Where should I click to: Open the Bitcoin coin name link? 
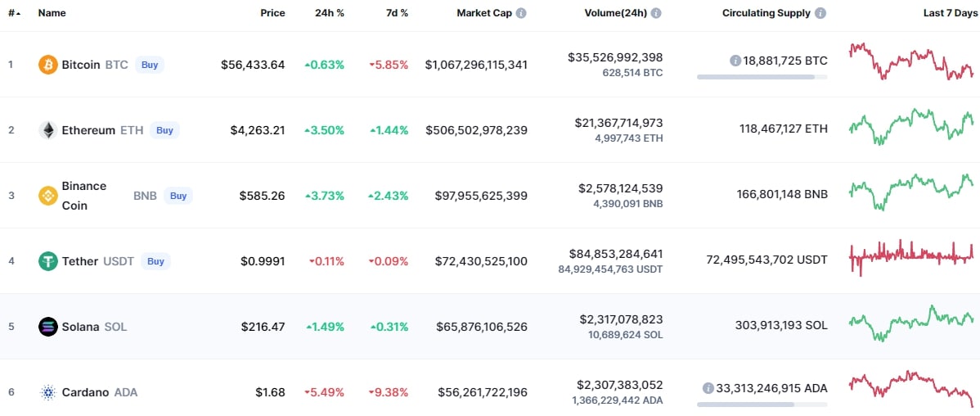[81, 65]
